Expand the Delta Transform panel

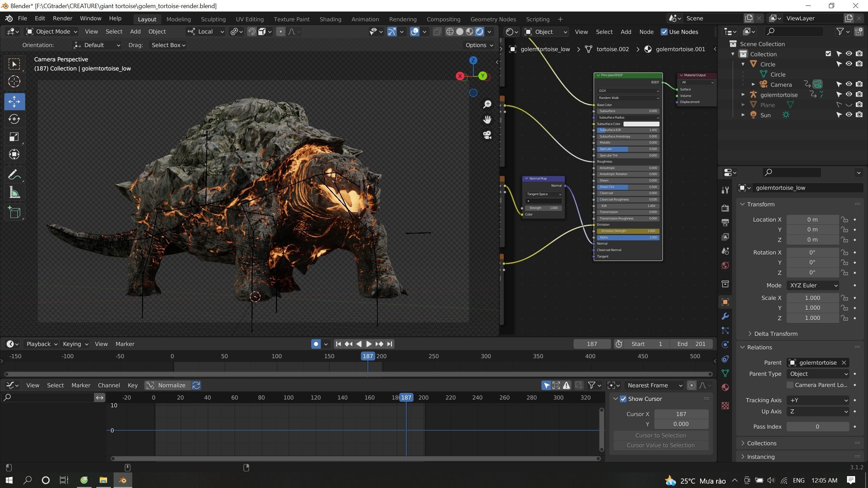click(775, 334)
